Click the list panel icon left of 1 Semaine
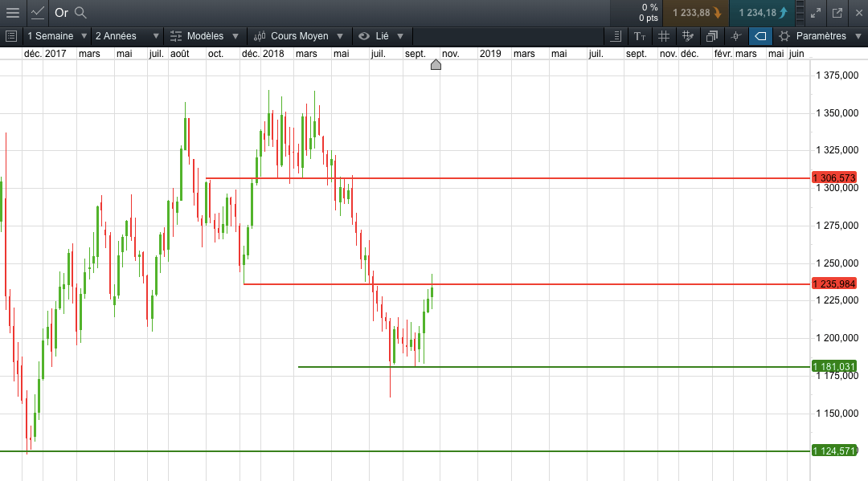Image resolution: width=868 pixels, height=481 pixels. click(x=10, y=36)
